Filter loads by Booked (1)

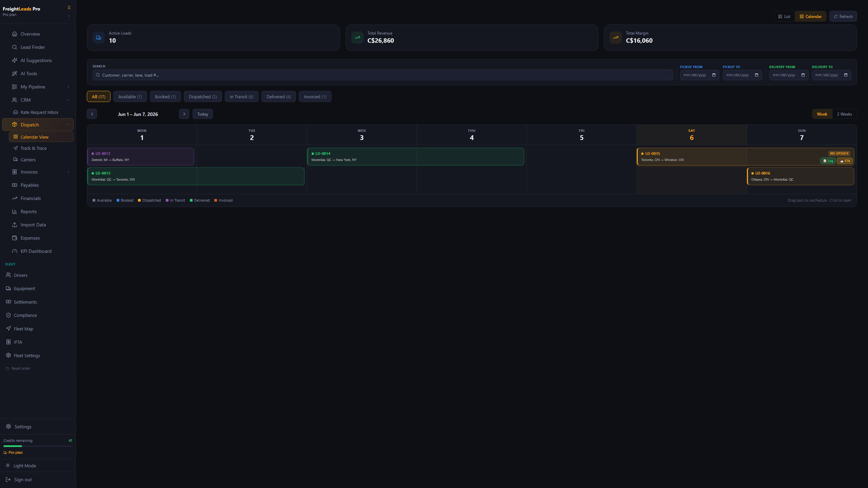tap(165, 97)
